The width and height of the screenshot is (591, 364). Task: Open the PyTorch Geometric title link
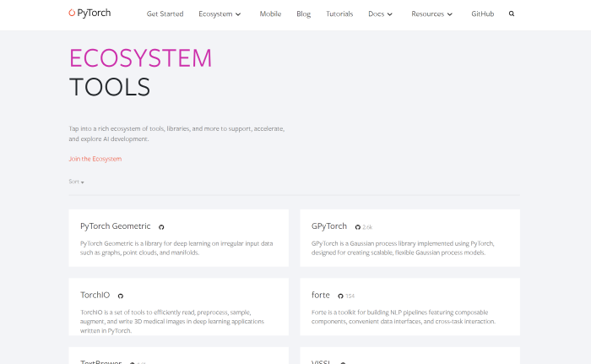(116, 226)
